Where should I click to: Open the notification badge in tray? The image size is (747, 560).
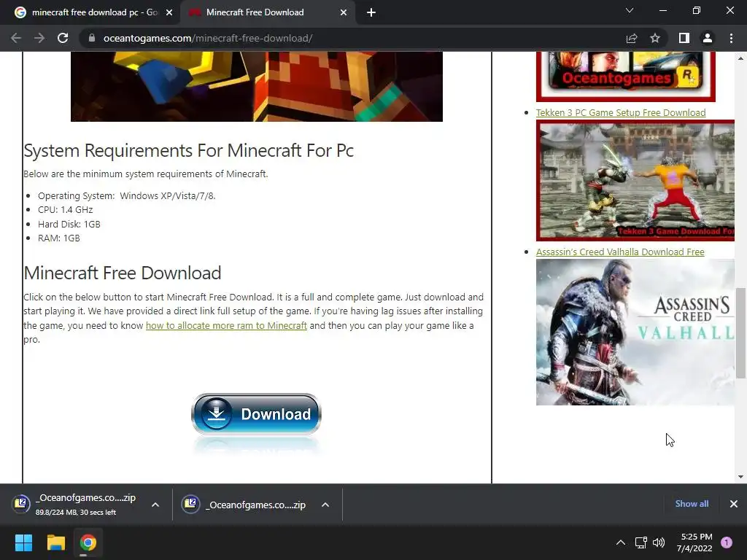[x=727, y=542]
